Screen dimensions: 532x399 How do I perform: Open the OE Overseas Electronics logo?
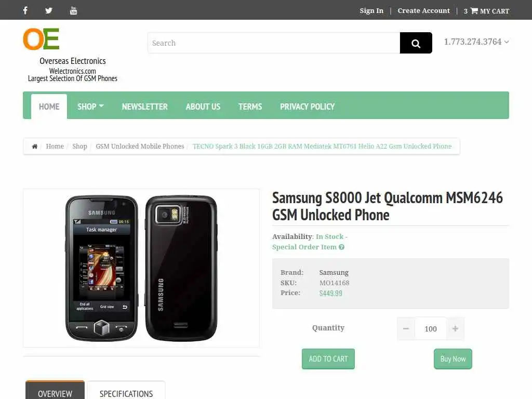point(41,39)
